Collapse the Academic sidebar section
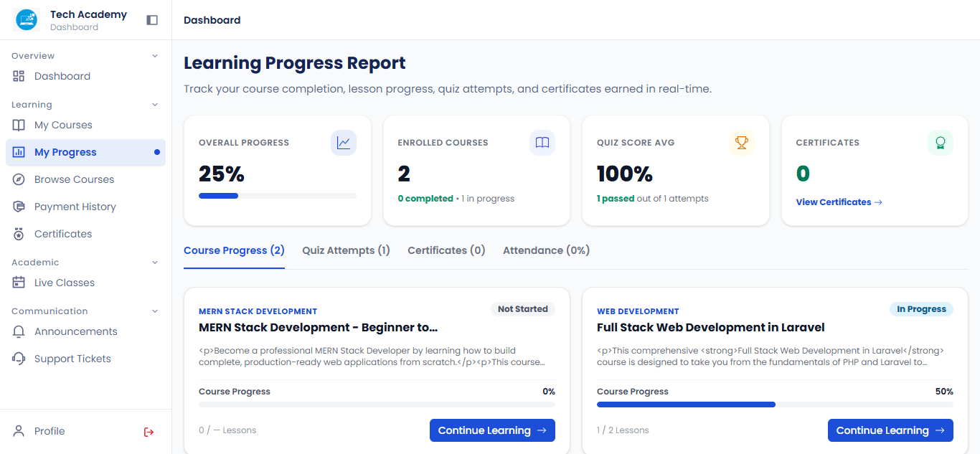The height and width of the screenshot is (454, 980). [155, 263]
